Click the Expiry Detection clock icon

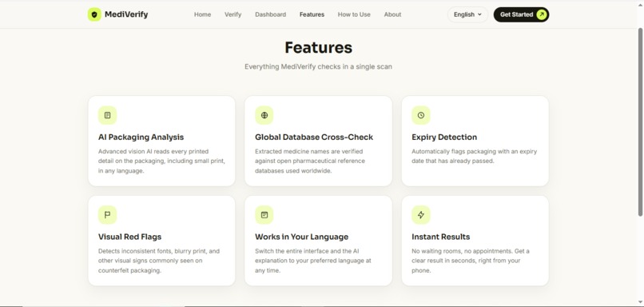point(421,115)
